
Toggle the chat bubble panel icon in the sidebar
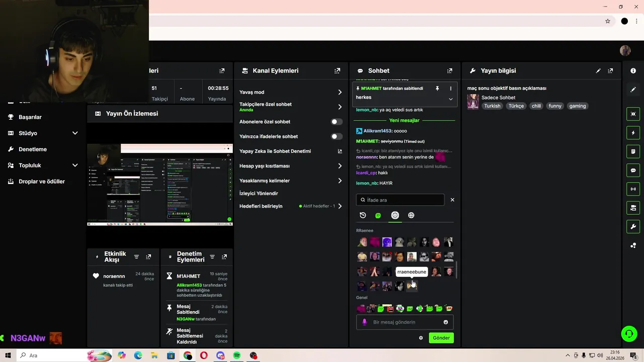[633, 170]
